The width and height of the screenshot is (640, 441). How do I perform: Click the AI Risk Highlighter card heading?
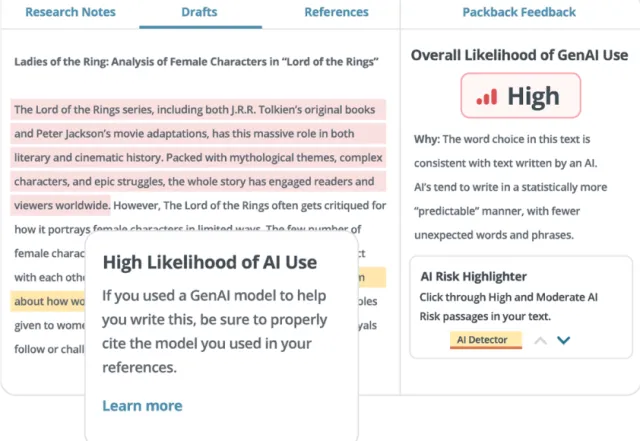pyautogui.click(x=475, y=276)
